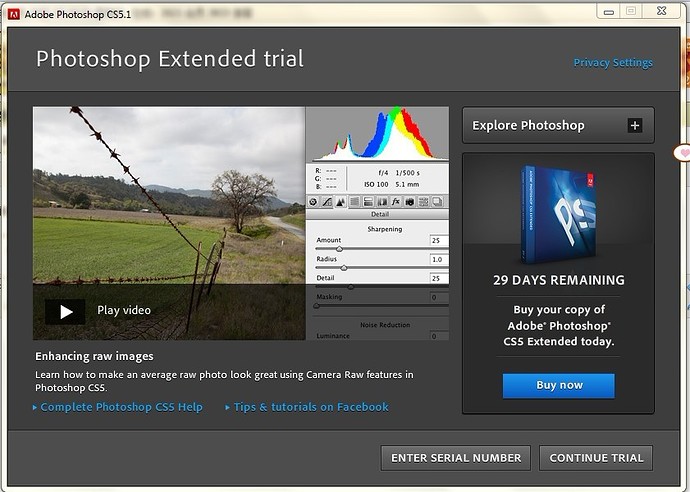
Task: Minimize the Adobe Photoshop CS5.1 window
Action: 609,12
